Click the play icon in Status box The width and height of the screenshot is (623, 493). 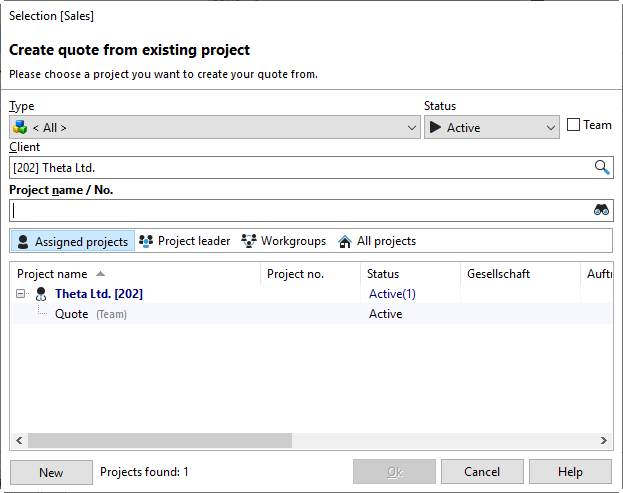(x=435, y=127)
